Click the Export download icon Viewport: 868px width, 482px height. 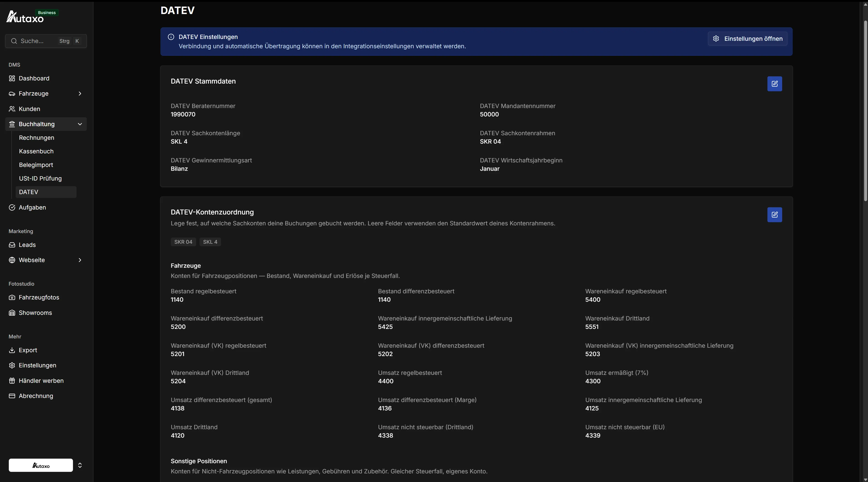point(12,350)
